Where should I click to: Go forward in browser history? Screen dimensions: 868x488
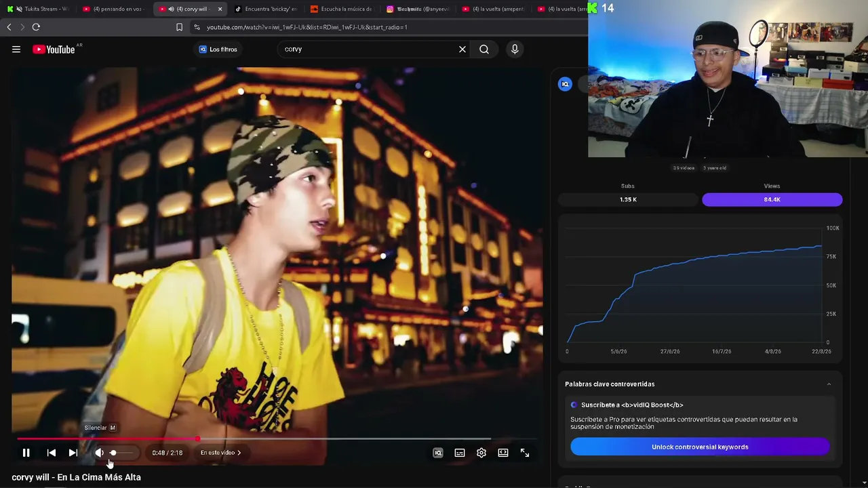(22, 27)
